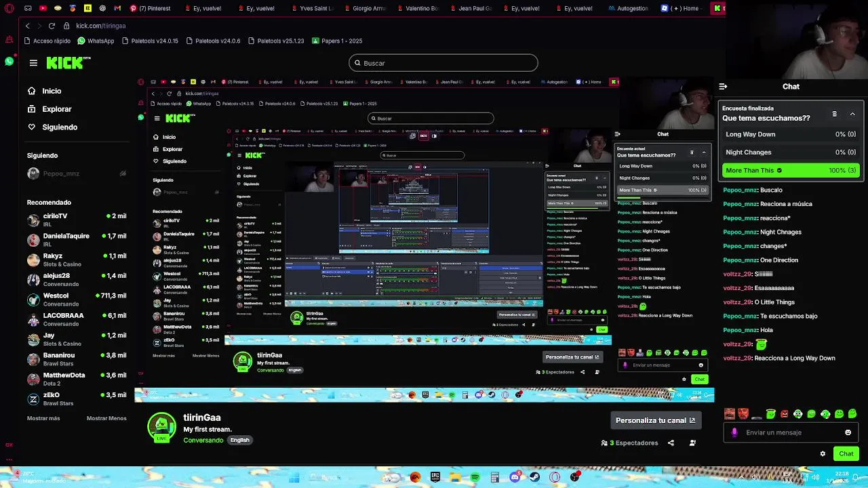
Task: Click the Siguiendo heart icon
Action: (31, 127)
